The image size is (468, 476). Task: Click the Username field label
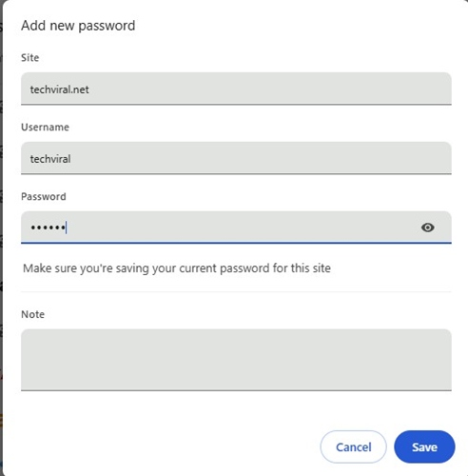[45, 127]
